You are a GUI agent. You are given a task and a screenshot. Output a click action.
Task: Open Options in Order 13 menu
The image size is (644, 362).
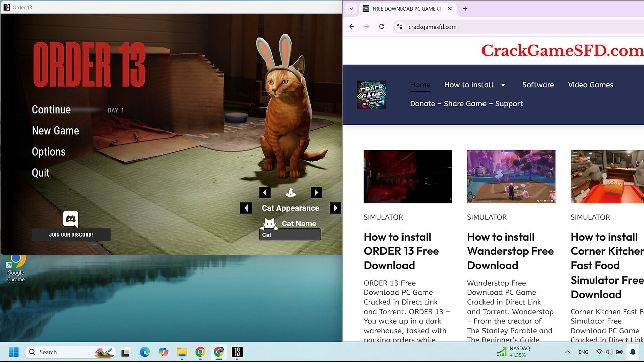pos(49,152)
